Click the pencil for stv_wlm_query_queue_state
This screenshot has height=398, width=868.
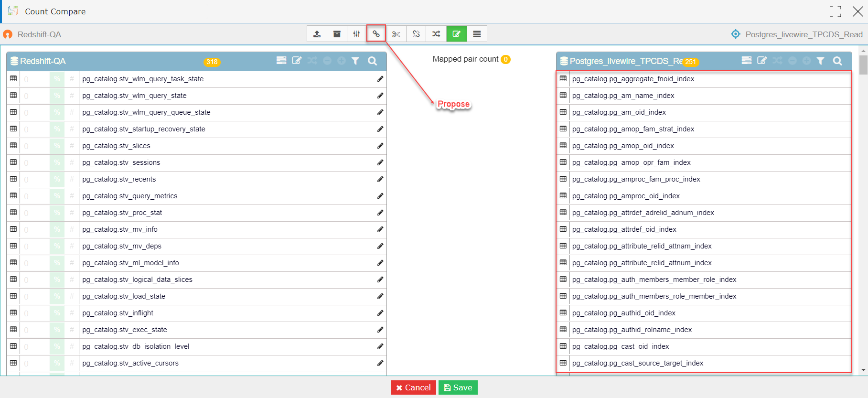380,112
